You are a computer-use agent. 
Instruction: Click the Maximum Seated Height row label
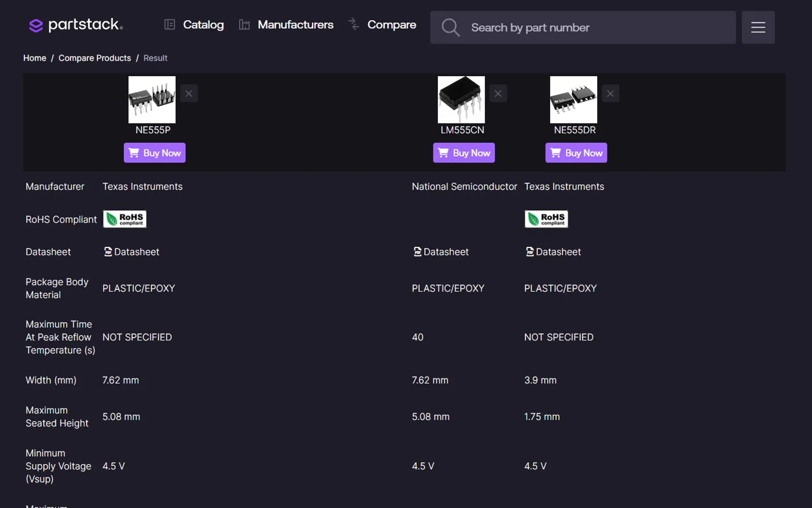coord(57,417)
